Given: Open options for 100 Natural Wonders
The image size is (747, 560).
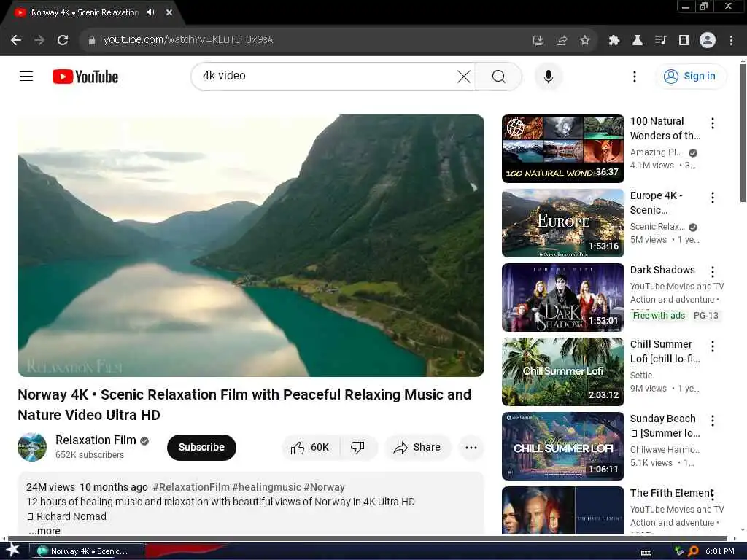Looking at the screenshot, I should click(x=712, y=122).
